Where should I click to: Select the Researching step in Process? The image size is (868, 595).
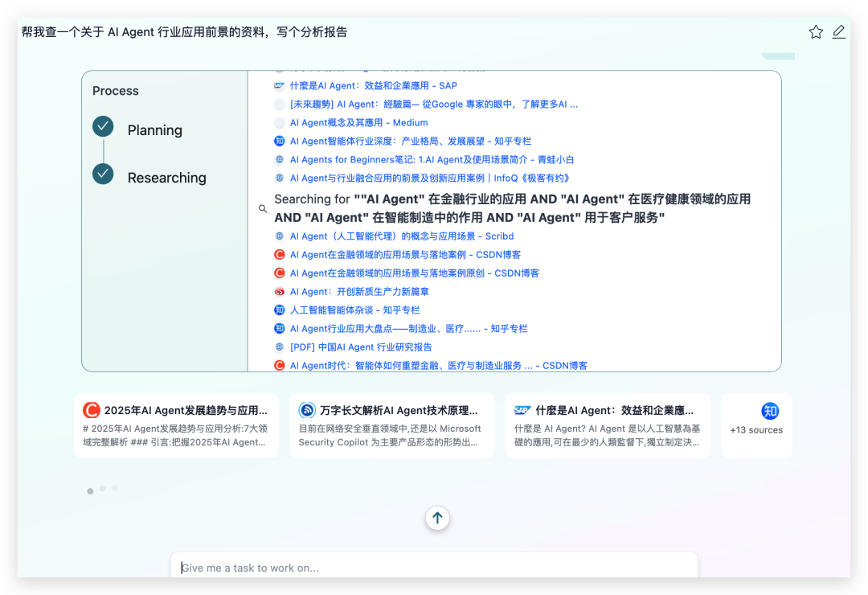pyautogui.click(x=166, y=178)
